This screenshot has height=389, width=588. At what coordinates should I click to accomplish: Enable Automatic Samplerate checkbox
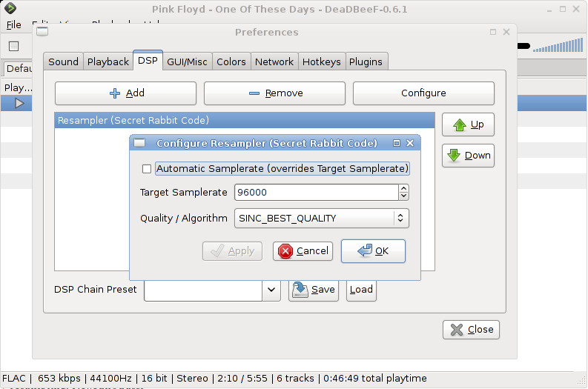click(147, 169)
